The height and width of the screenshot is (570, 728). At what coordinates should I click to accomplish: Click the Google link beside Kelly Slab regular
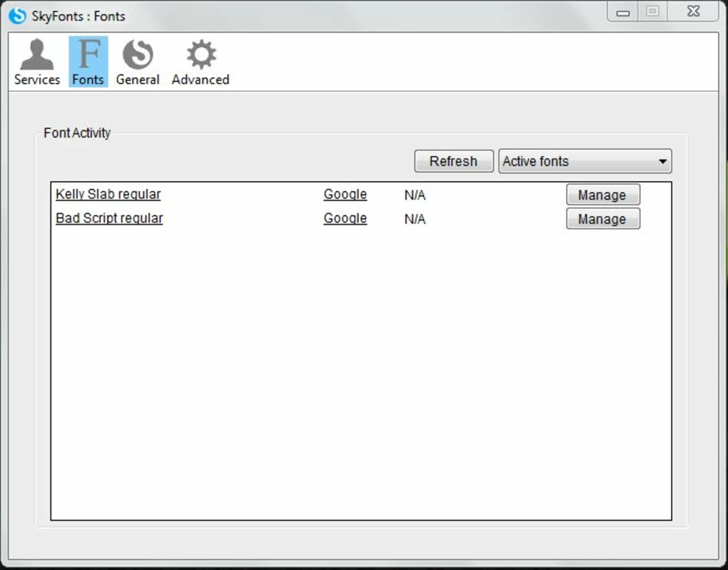345,194
